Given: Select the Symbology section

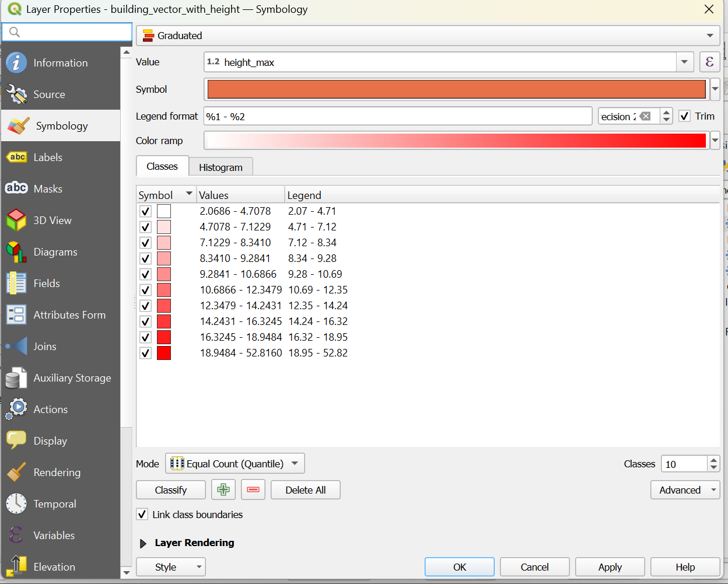Looking at the screenshot, I should (61, 126).
